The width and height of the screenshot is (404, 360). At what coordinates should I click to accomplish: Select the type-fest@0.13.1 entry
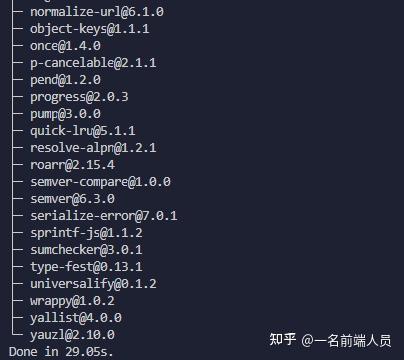86,267
